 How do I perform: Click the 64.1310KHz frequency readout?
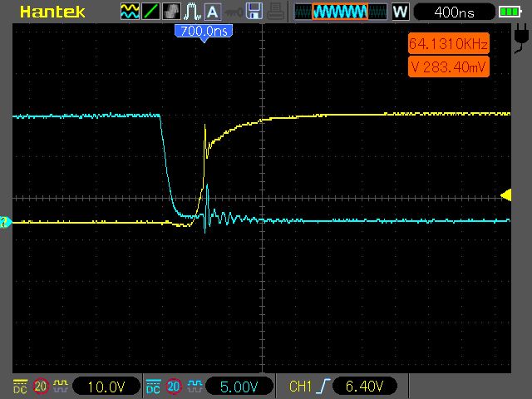tap(449, 43)
